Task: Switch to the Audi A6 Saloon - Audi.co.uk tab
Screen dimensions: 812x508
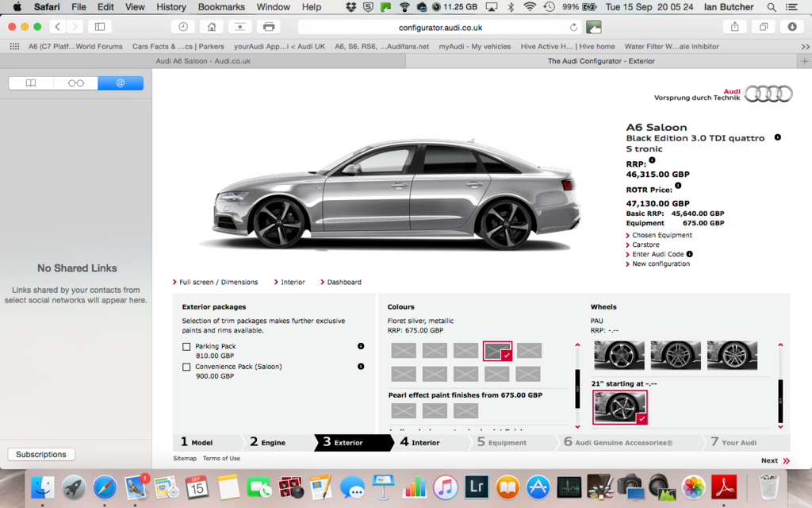Action: 203,61
